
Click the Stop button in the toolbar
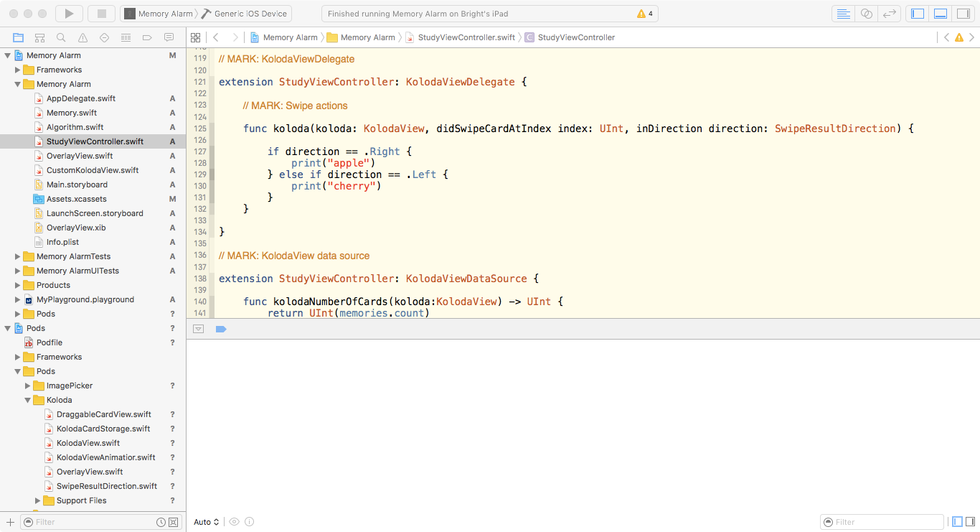pyautogui.click(x=101, y=14)
